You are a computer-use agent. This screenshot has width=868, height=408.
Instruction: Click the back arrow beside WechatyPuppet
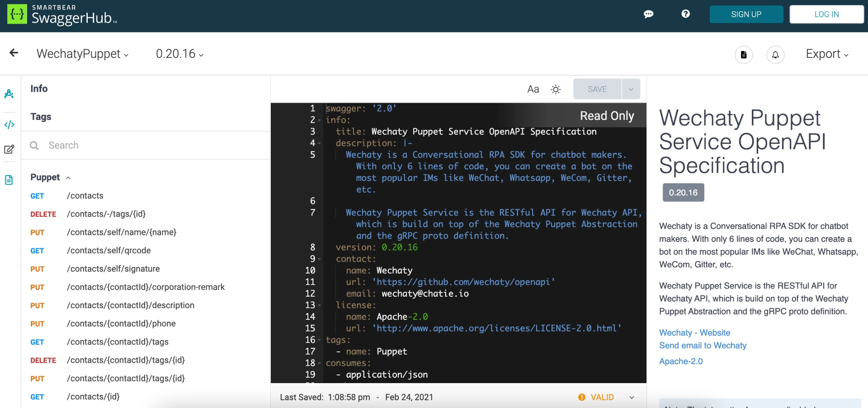coord(14,53)
